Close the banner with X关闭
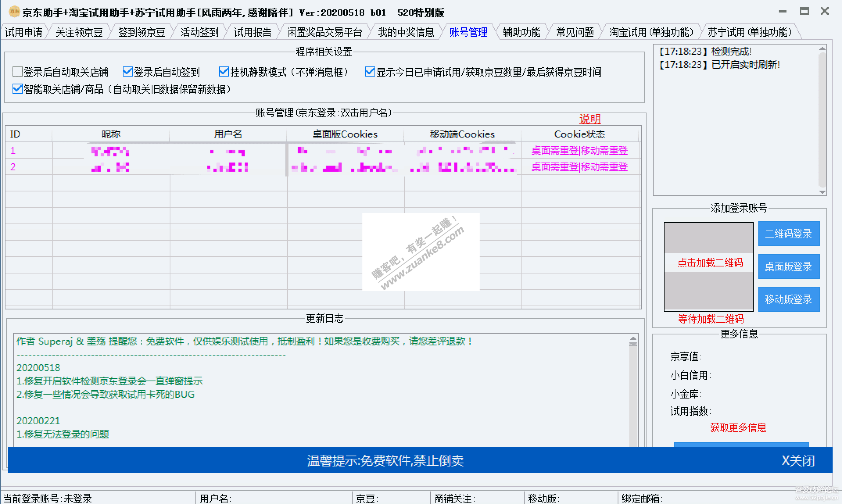This screenshot has height=504, width=842. [x=798, y=461]
